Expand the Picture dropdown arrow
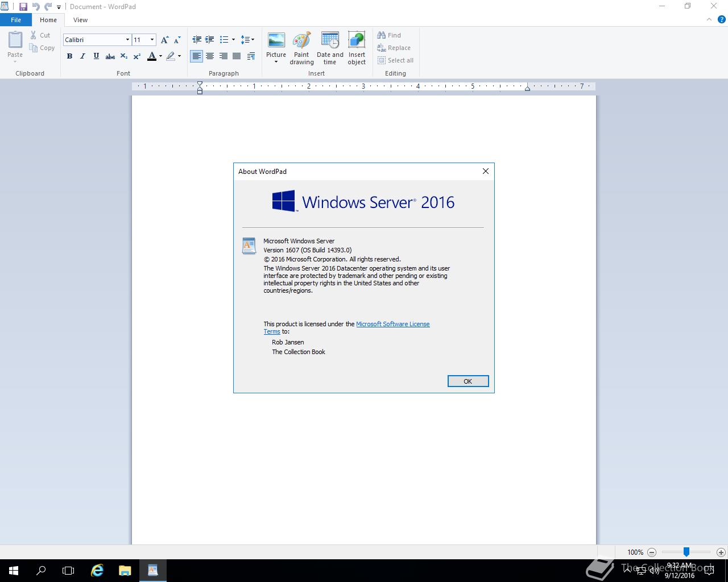The height and width of the screenshot is (582, 728). click(276, 61)
